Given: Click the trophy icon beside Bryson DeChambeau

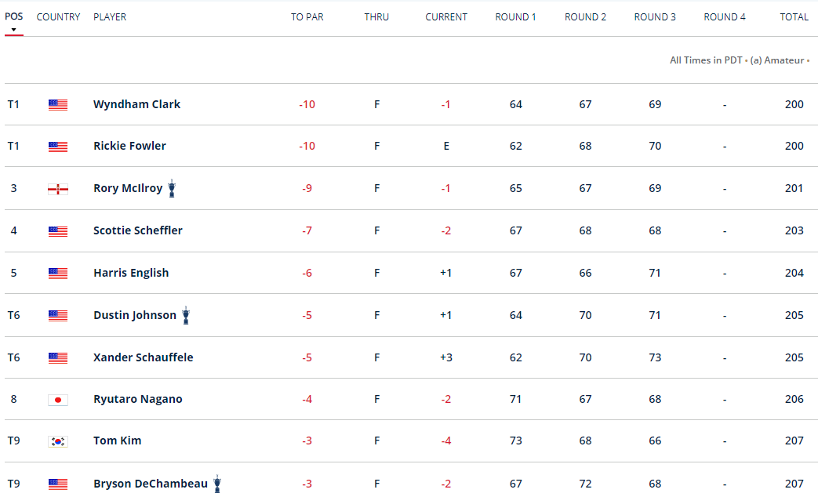Looking at the screenshot, I should (217, 484).
